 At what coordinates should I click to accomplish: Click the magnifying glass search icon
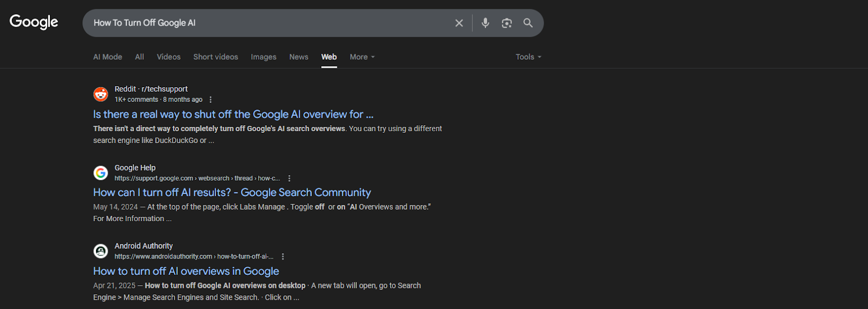[x=528, y=23]
